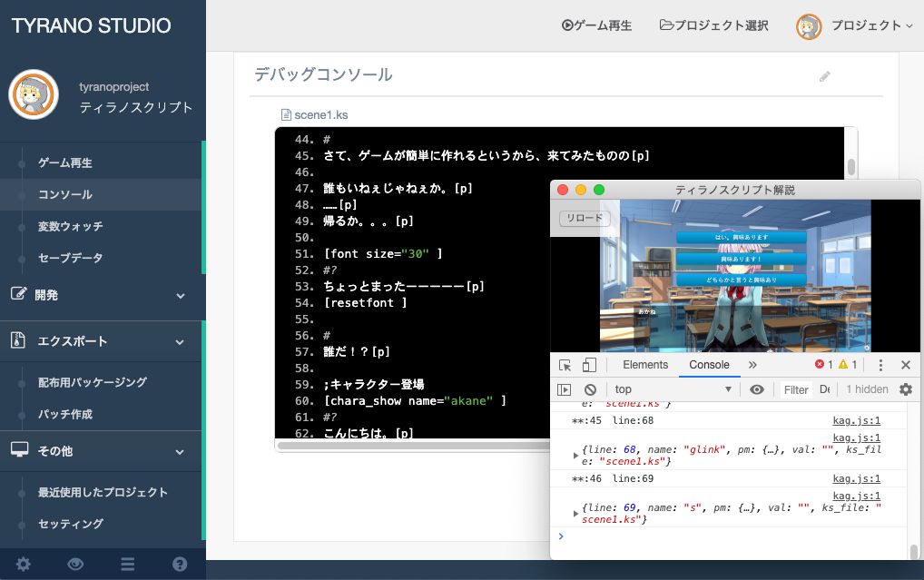Open the プロジェクト dropdown in top bar
924x580 pixels.
[871, 25]
